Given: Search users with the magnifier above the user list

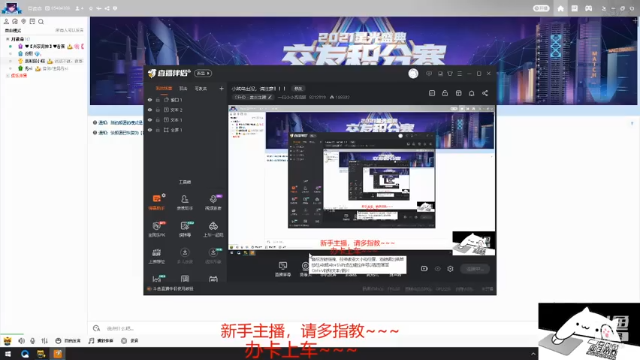Looking at the screenshot, I should (41, 21).
